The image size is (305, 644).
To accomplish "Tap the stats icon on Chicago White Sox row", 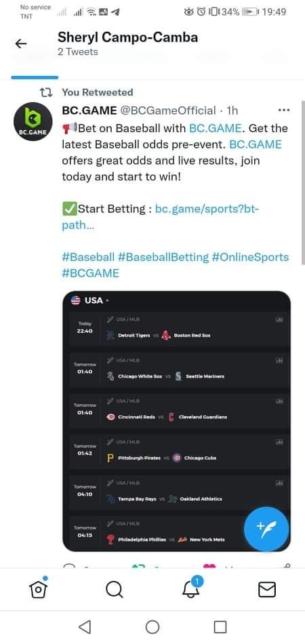I will point(279,360).
